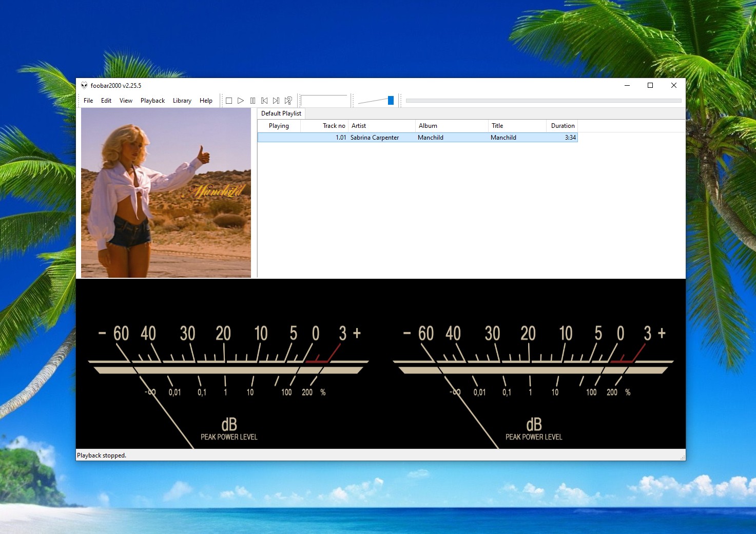
Task: Select the Default Playlist tab
Action: [281, 113]
